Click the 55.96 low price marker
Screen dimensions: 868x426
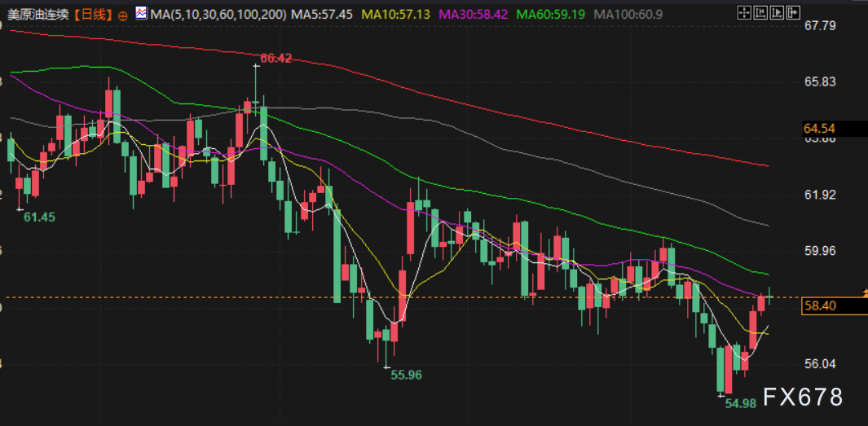[406, 375]
